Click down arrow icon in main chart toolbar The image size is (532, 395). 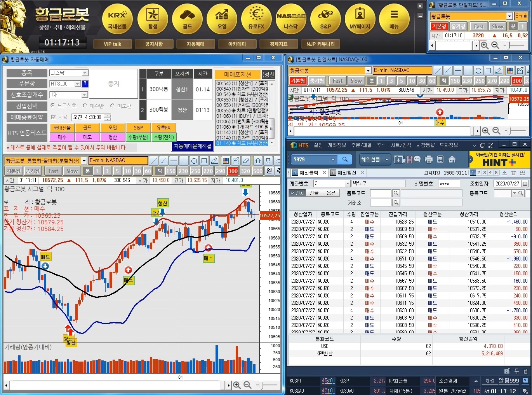click(268, 161)
